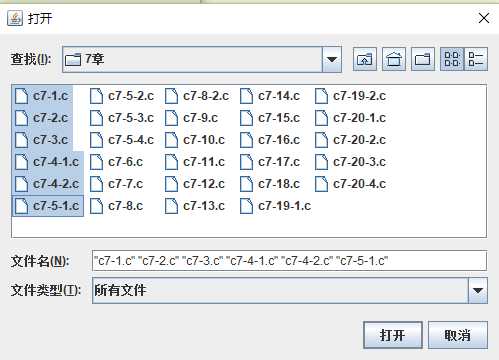Expand the file type dropdown arrow
The height and width of the screenshot is (360, 499).
[x=478, y=290]
